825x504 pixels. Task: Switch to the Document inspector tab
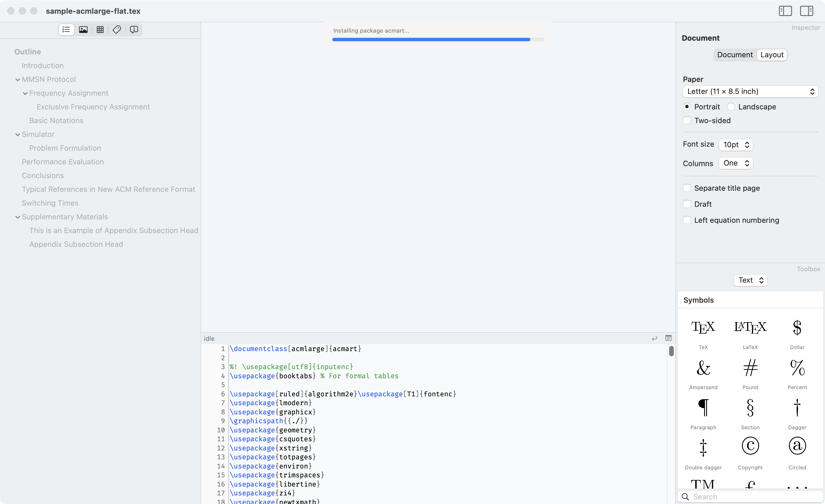(x=734, y=55)
